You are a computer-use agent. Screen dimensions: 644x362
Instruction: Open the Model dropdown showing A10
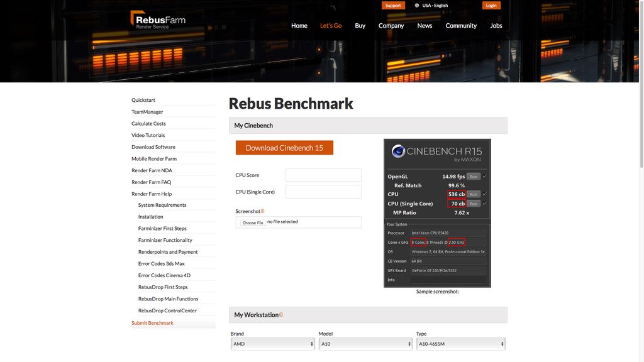pyautogui.click(x=365, y=343)
